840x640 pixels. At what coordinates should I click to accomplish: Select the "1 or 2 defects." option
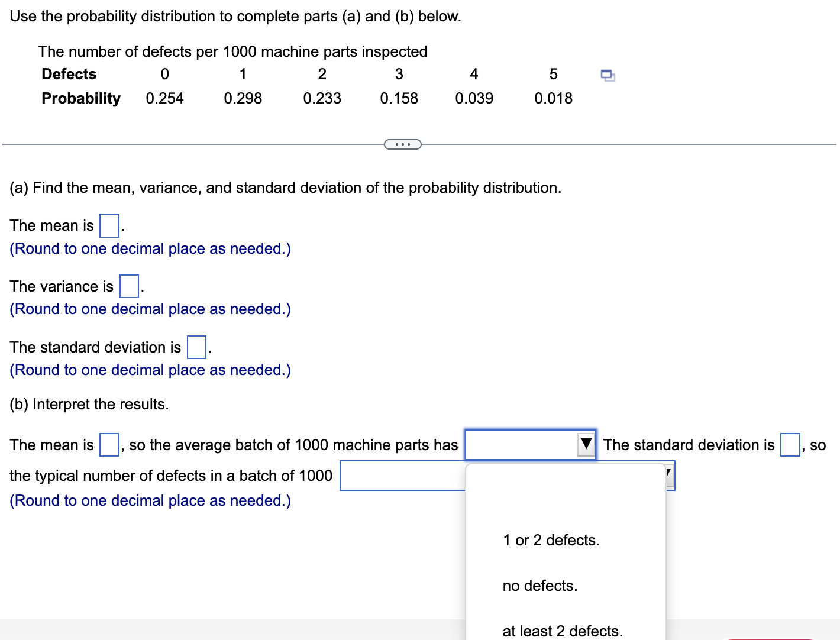[x=551, y=540]
